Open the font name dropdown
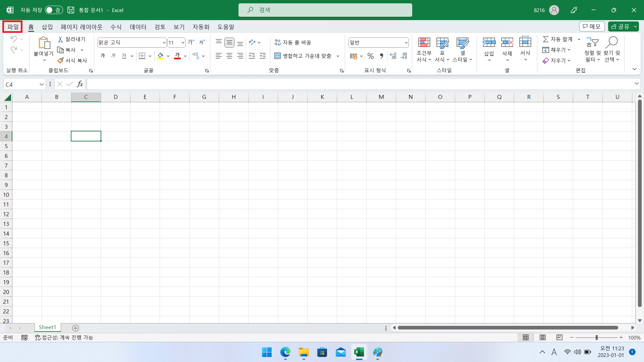The width and height of the screenshot is (644, 362). pyautogui.click(x=164, y=43)
